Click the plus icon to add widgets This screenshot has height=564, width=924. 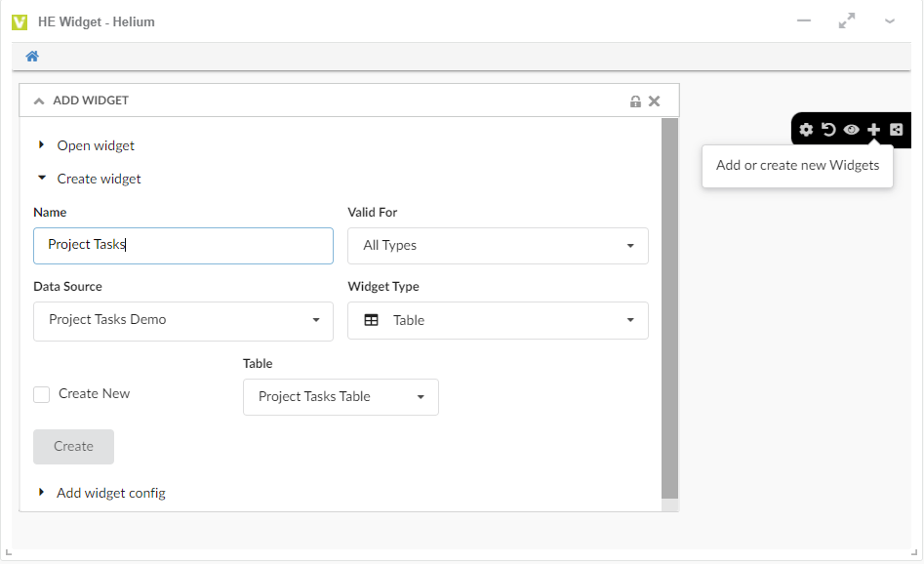873,130
